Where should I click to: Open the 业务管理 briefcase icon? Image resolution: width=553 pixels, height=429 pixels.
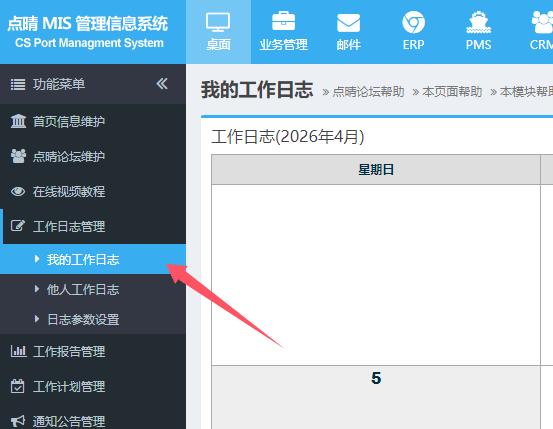[284, 21]
